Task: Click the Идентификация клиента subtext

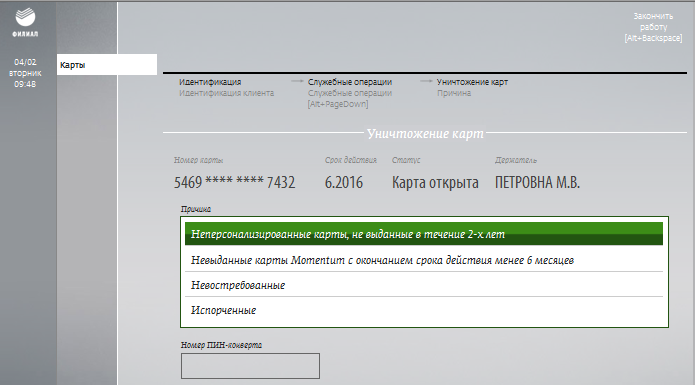Action: (226, 93)
